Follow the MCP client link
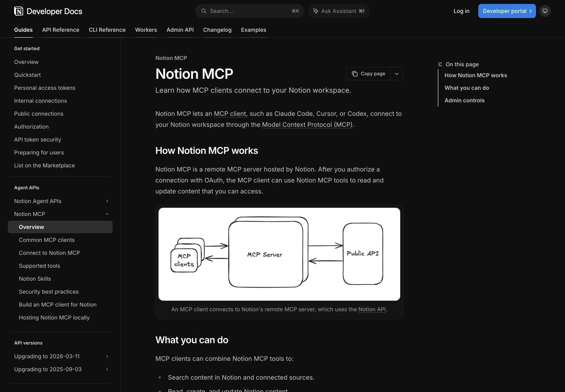This screenshot has width=565, height=392. point(230,114)
